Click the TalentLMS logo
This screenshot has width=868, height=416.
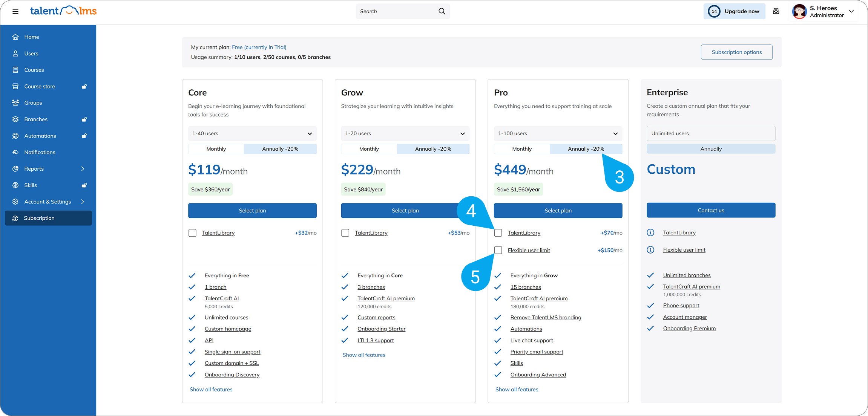point(63,11)
